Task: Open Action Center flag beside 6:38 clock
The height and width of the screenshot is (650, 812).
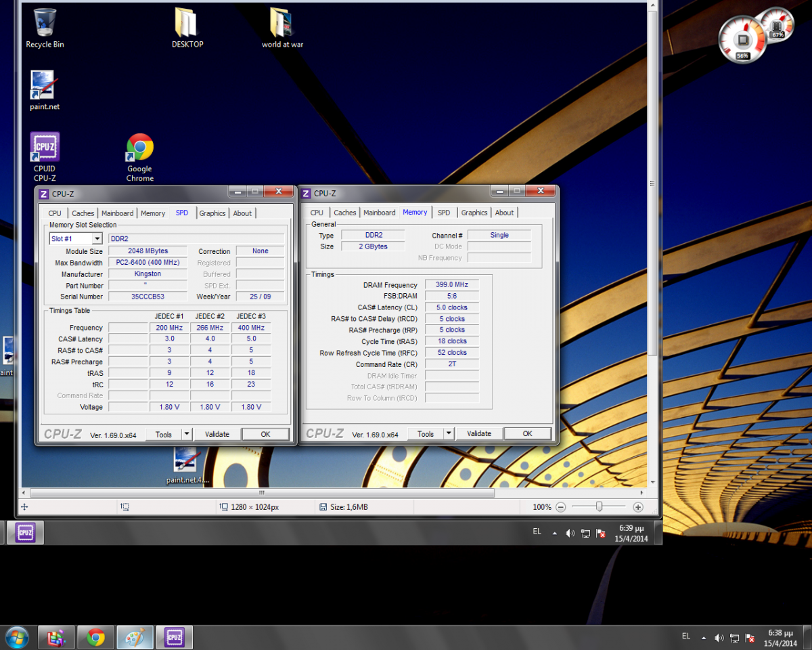Action: coord(750,638)
